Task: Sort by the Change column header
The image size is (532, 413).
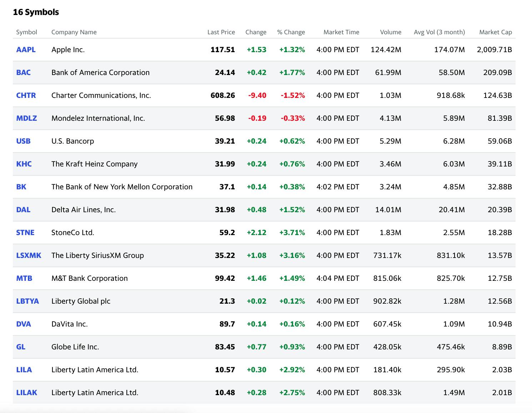Action: pyautogui.click(x=256, y=32)
